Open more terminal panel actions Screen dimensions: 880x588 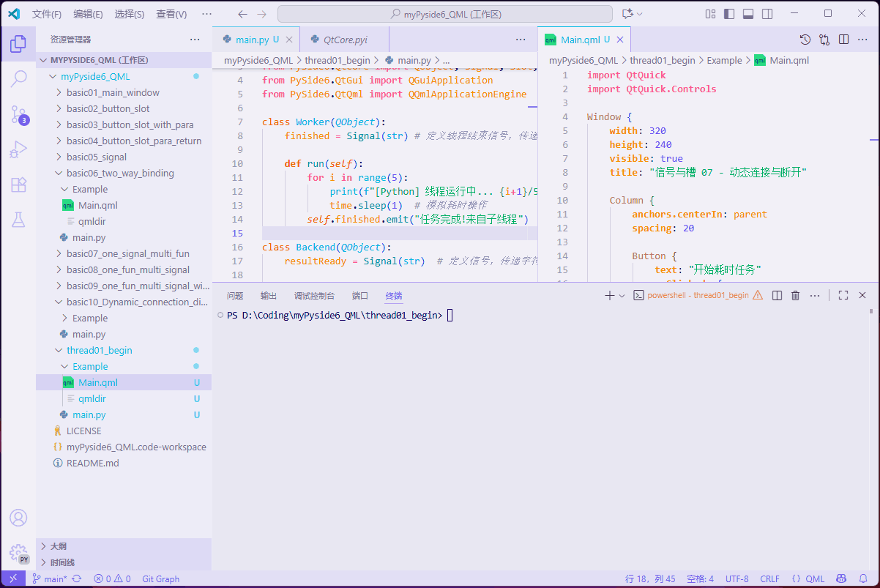coord(815,295)
